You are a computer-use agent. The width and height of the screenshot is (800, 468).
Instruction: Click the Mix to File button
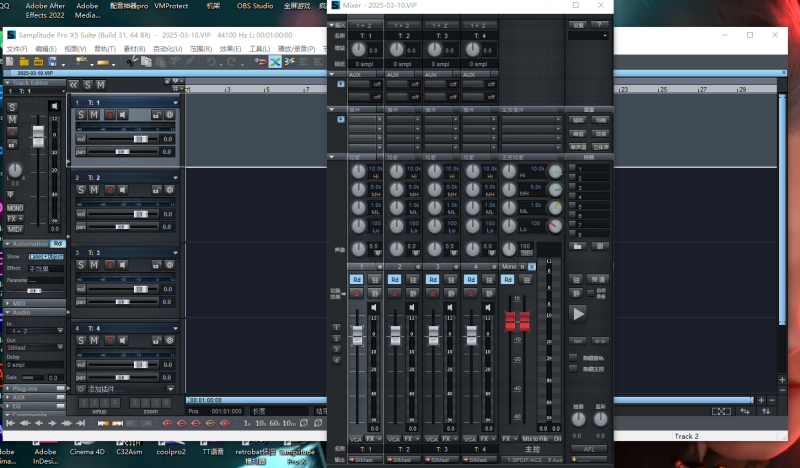535,438
